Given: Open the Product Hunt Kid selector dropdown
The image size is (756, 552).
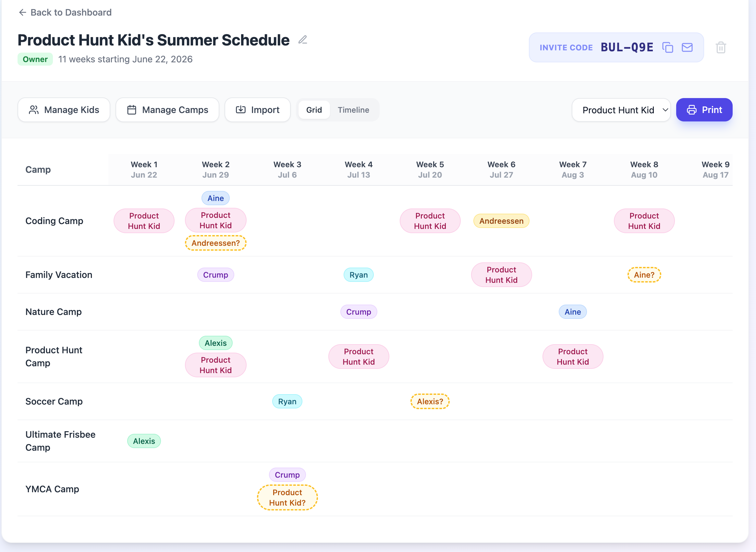Looking at the screenshot, I should pos(621,110).
